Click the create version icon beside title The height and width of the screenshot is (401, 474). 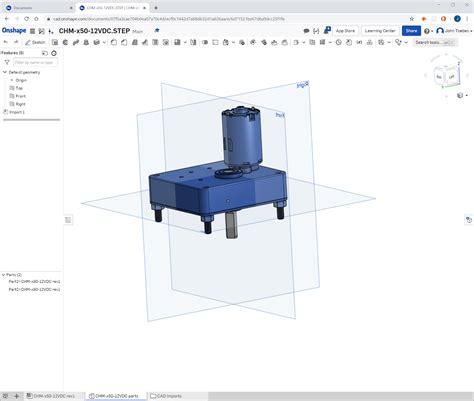click(51, 31)
